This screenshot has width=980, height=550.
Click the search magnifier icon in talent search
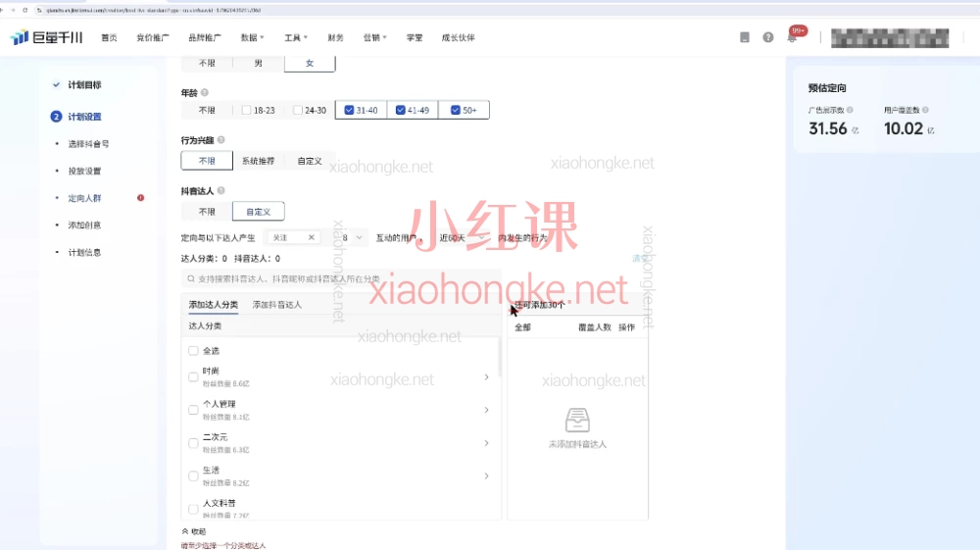pyautogui.click(x=191, y=278)
